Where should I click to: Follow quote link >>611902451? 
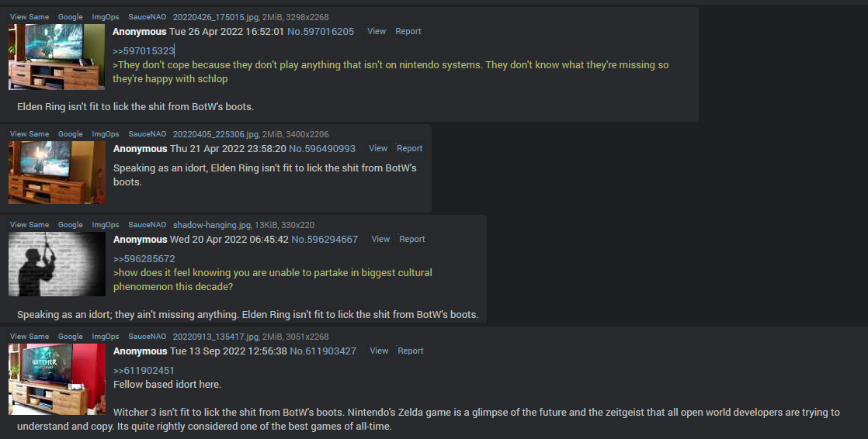144,371
